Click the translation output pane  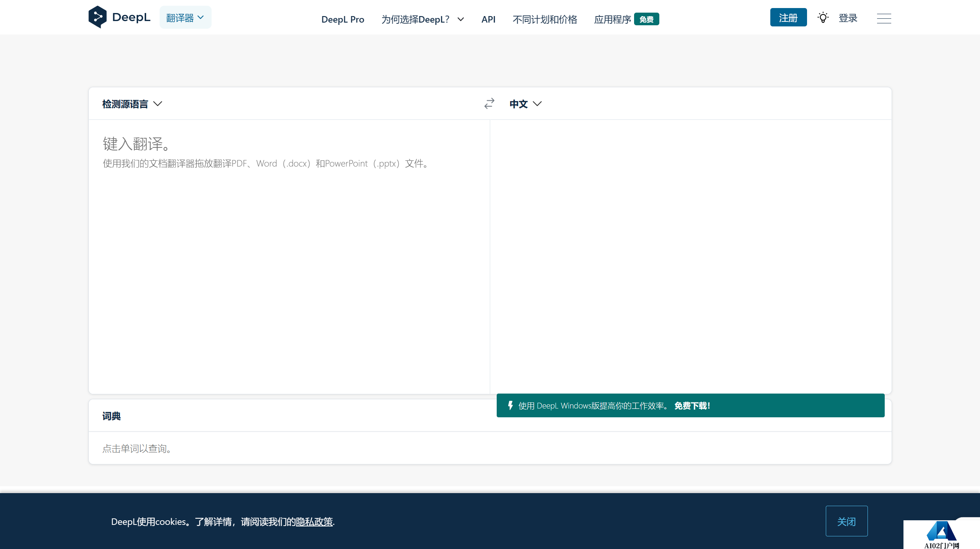pyautogui.click(x=691, y=257)
